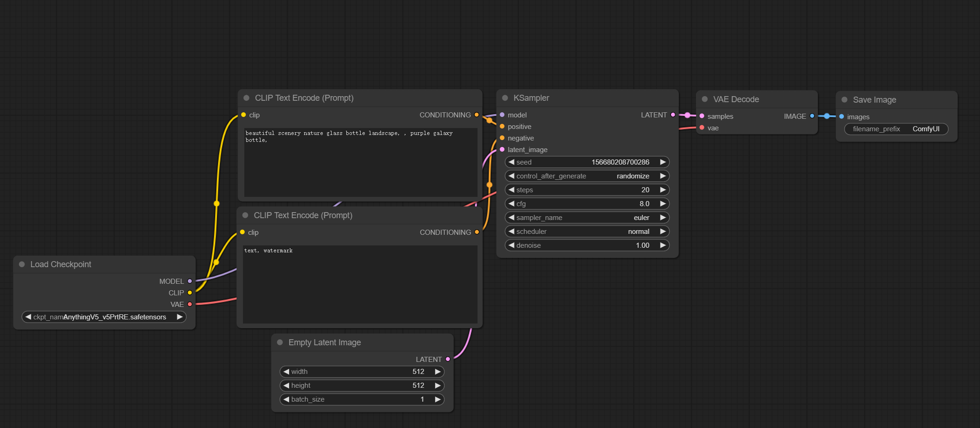The height and width of the screenshot is (428, 980).
Task: Toggle collapse on the Save Image node dot
Action: tap(845, 100)
